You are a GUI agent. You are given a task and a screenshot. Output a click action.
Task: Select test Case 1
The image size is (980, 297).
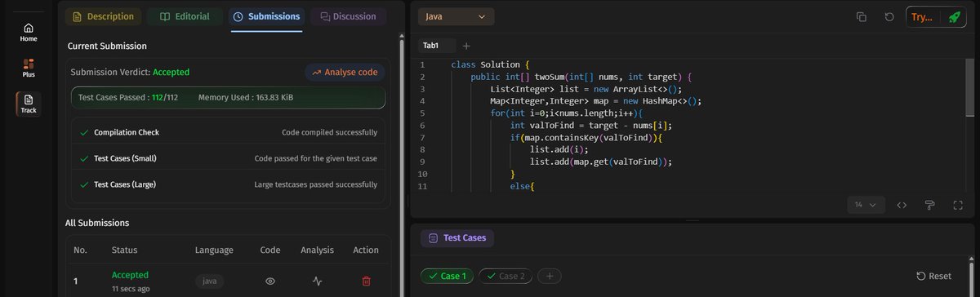click(x=447, y=276)
